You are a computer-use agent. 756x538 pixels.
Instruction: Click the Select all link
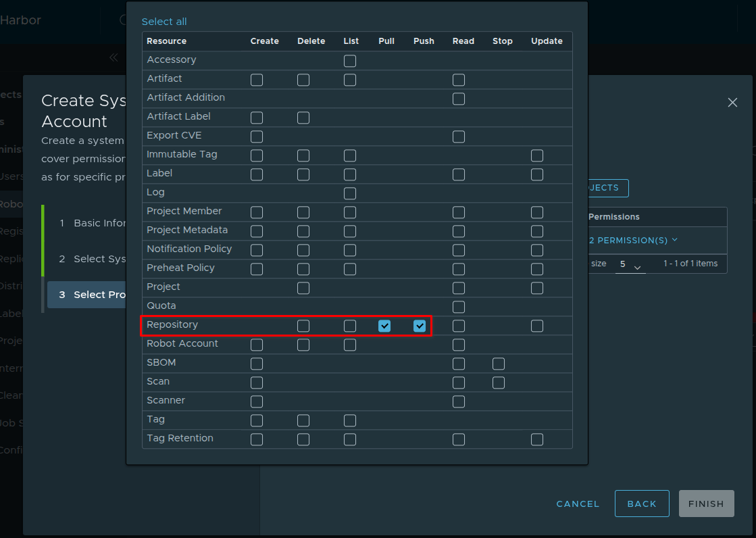[164, 22]
